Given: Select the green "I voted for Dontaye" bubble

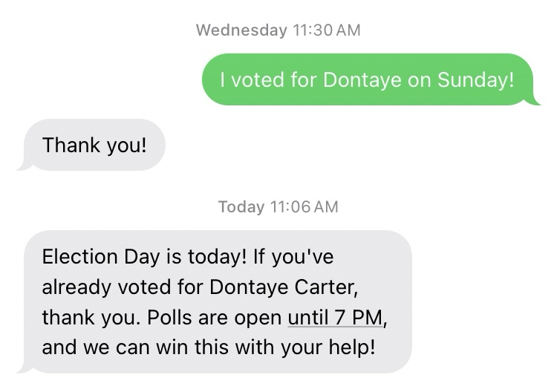Looking at the screenshot, I should 367,79.
